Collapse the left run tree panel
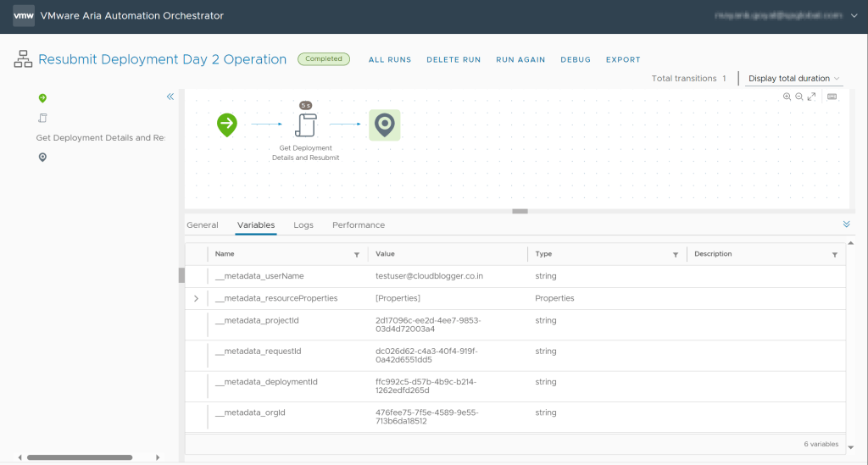 coord(170,97)
